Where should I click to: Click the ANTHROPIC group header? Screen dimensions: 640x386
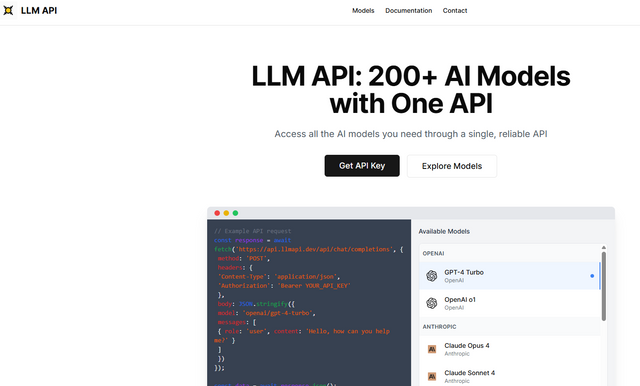[x=439, y=327]
